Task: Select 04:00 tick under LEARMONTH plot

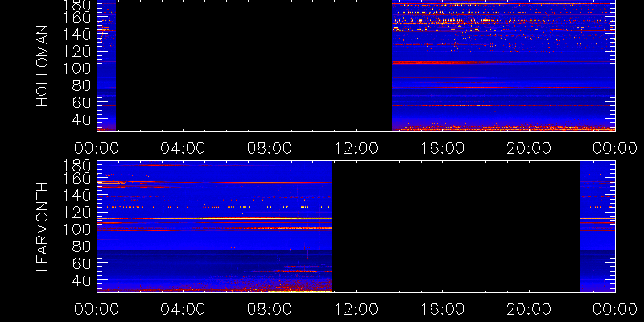Action: click(183, 309)
